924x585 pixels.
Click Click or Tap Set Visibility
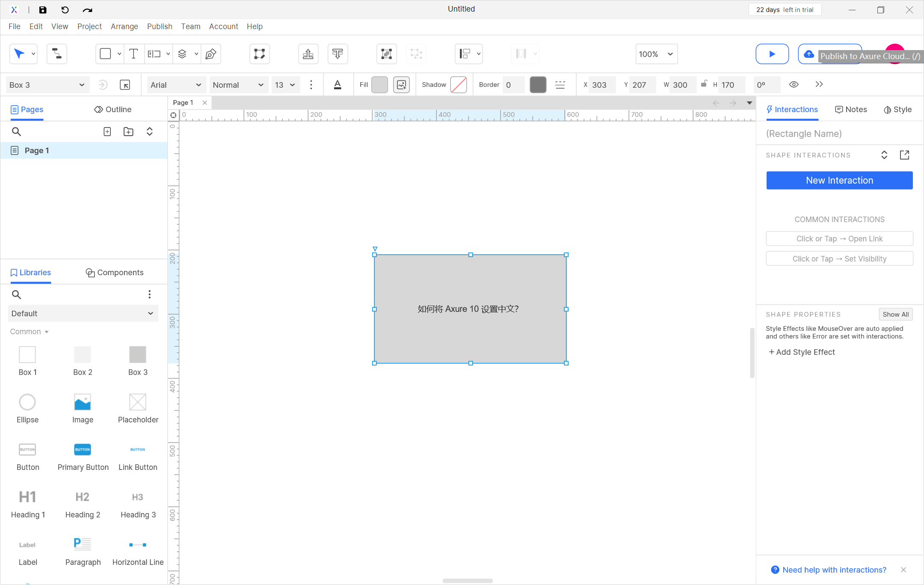pos(839,259)
